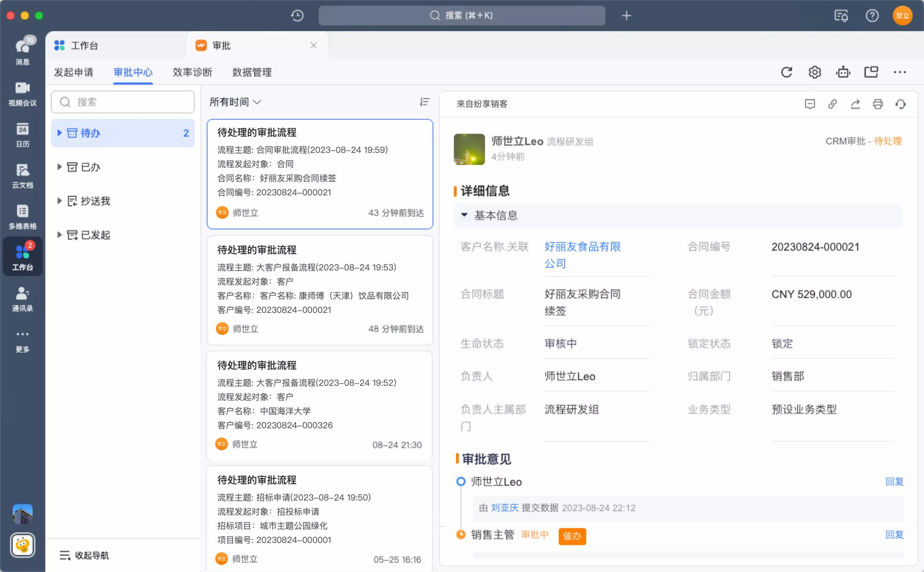Switch to the 效率诊断 tab
The image size is (924, 572).
pyautogui.click(x=192, y=72)
